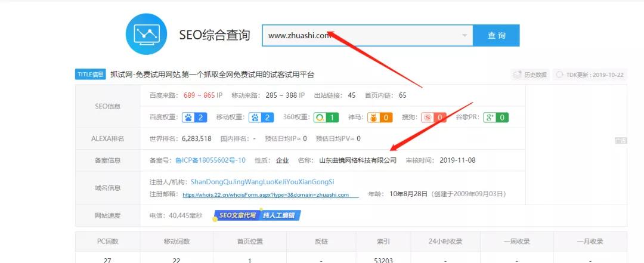This screenshot has width=644, height=263.
Task: Open the domain input dropdown arrow
Action: pos(465,35)
